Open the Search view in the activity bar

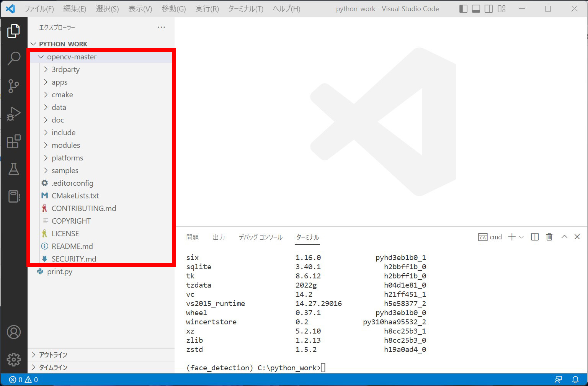[14, 58]
